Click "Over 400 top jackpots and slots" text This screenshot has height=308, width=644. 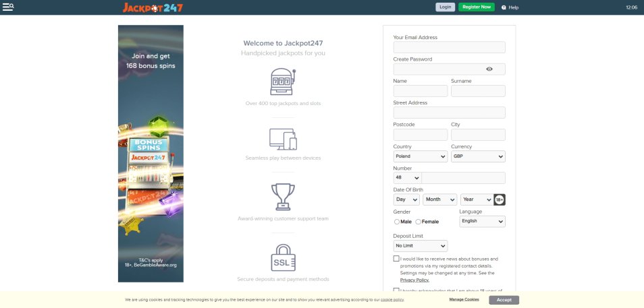point(283,103)
